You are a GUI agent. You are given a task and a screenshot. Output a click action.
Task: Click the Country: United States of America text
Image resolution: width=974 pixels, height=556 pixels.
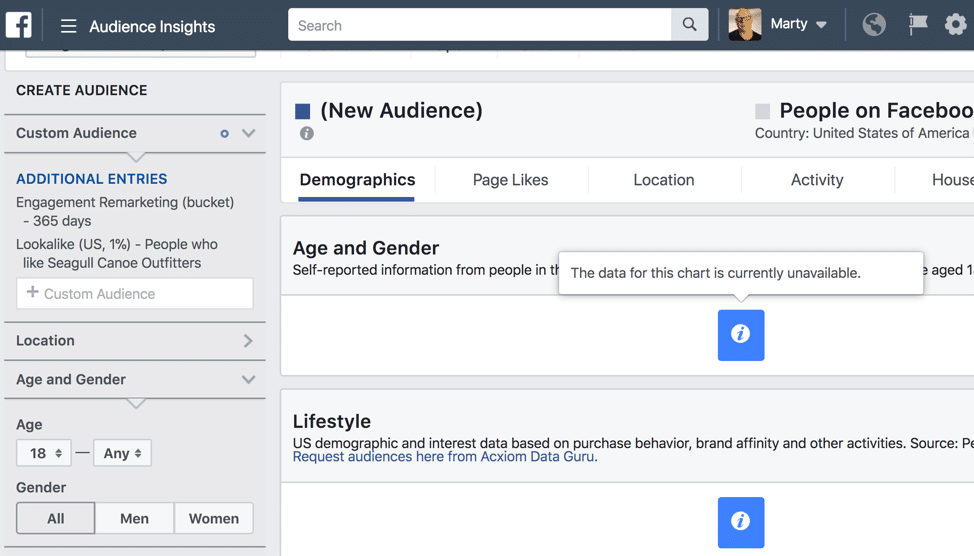862,133
